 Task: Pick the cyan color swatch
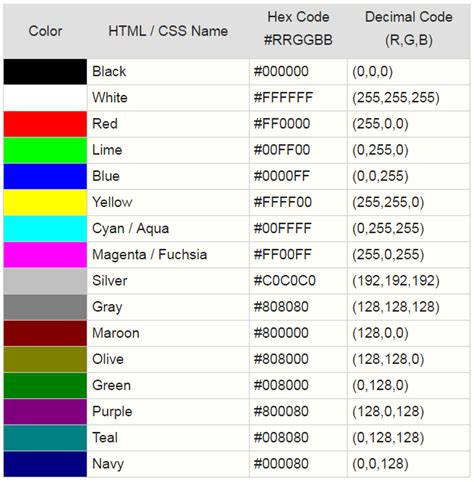click(x=45, y=228)
